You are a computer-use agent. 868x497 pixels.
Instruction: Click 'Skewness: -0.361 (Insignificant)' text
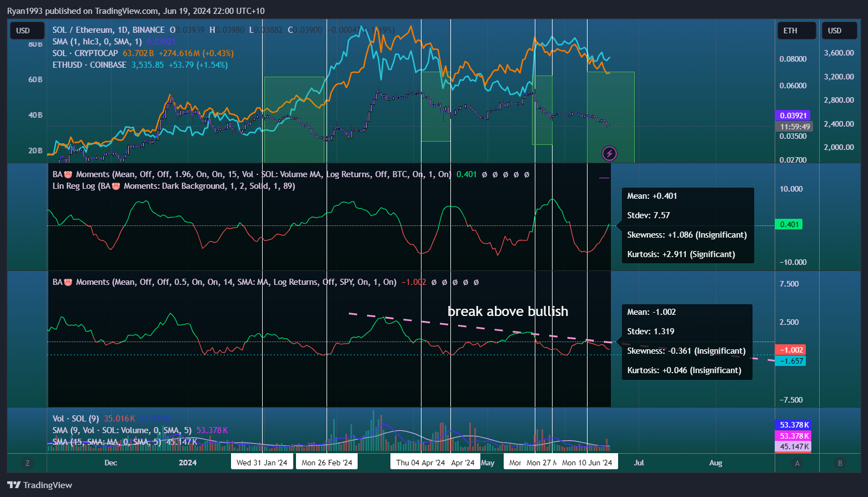[x=686, y=351]
